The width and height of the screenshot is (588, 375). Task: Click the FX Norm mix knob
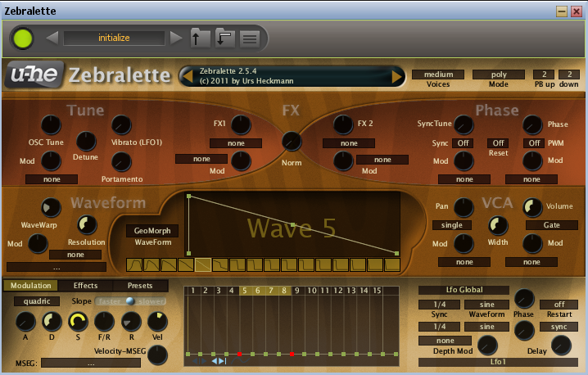[292, 142]
